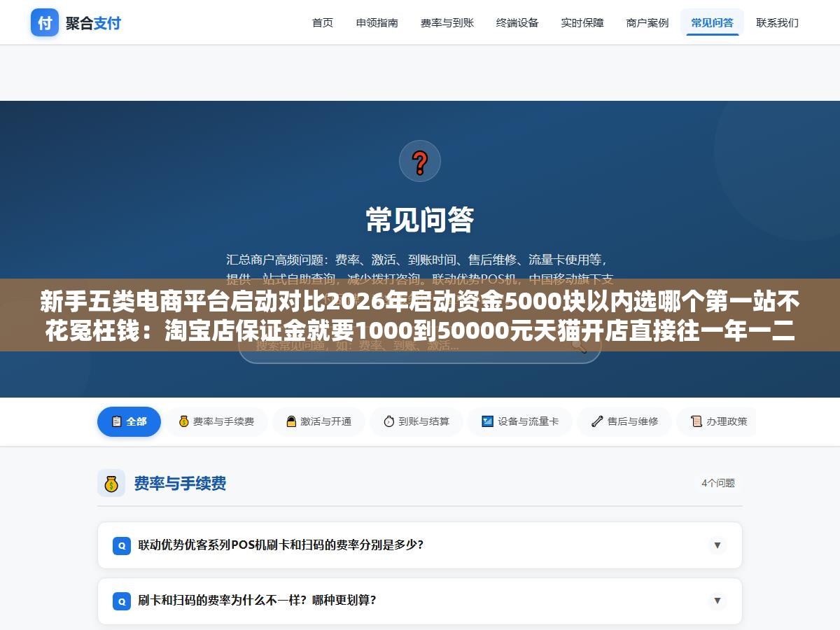Click wrench icon in 售后与维修 tab
Viewport: 840px width, 630px height.
[597, 421]
